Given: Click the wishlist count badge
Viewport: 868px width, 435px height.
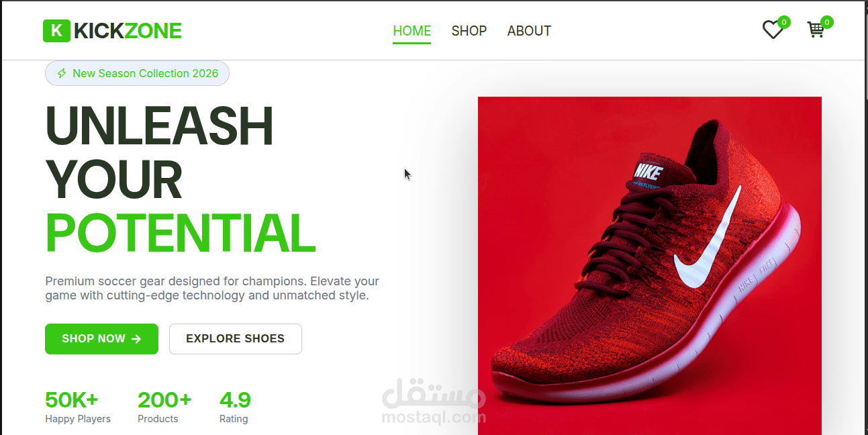Looking at the screenshot, I should coord(784,22).
